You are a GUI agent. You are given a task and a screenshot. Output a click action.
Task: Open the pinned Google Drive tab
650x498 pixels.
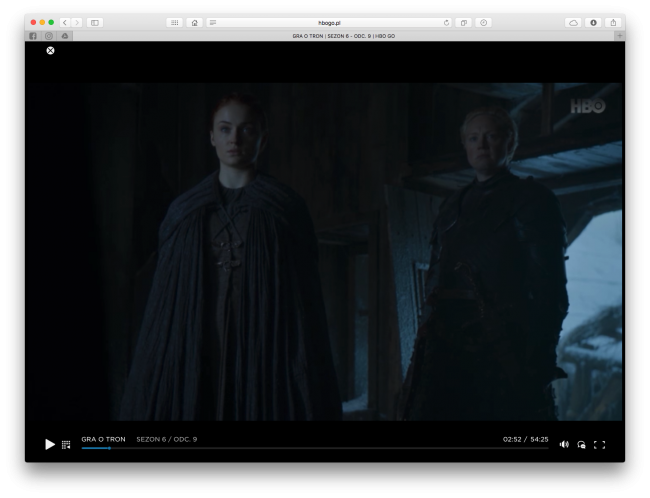pyautogui.click(x=65, y=36)
